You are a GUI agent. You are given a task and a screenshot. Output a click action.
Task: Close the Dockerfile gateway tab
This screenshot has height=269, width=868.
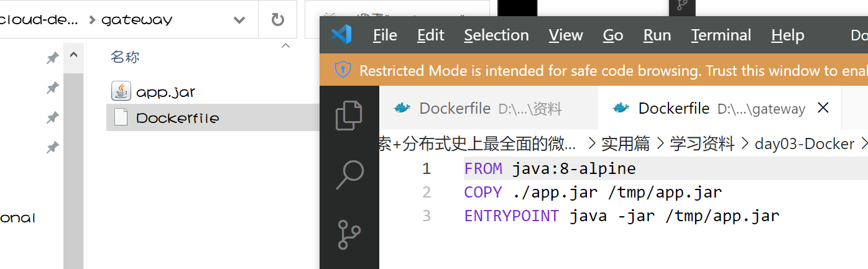823,108
